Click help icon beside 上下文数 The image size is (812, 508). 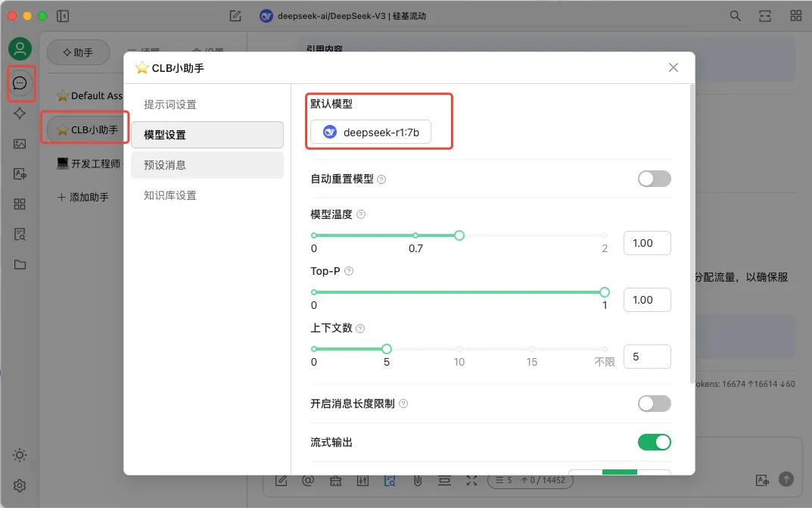click(360, 329)
